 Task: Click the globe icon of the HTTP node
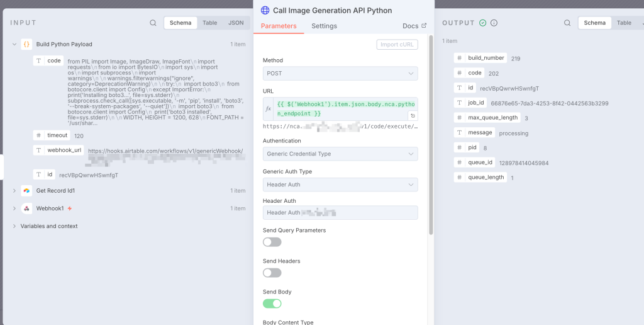pyautogui.click(x=265, y=10)
